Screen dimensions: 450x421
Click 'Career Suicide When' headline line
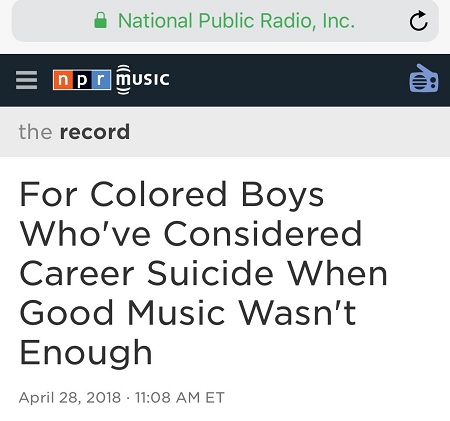pos(203,273)
